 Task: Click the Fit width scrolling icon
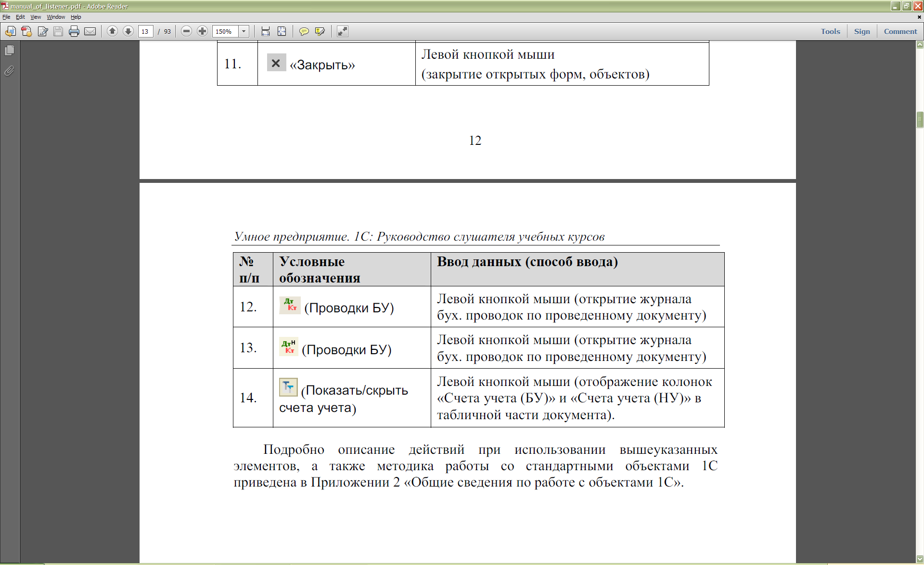tap(266, 31)
